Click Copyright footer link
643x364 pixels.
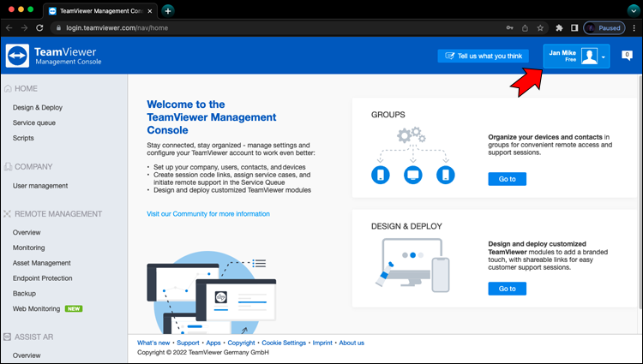tap(241, 343)
